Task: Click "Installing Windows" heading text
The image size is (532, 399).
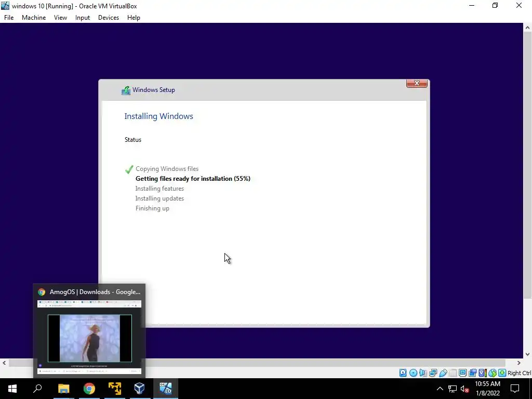Action: [x=158, y=116]
